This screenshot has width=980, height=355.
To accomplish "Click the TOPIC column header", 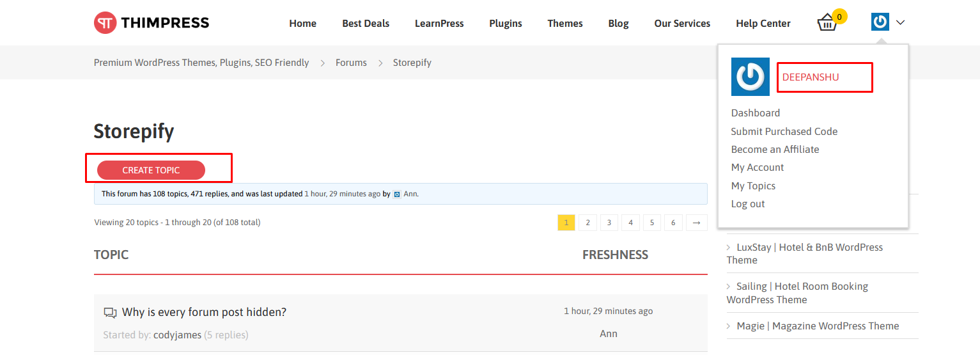I will (x=111, y=255).
